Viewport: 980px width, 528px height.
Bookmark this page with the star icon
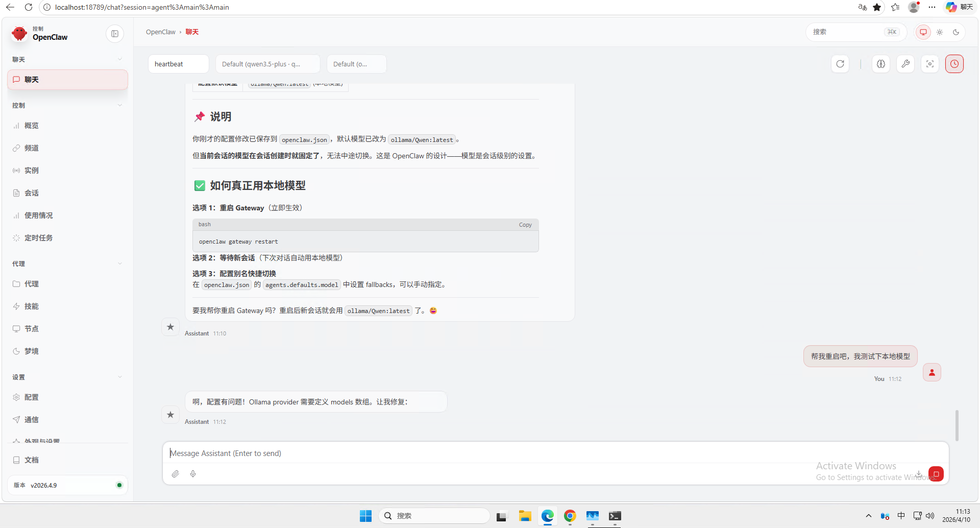pyautogui.click(x=877, y=7)
